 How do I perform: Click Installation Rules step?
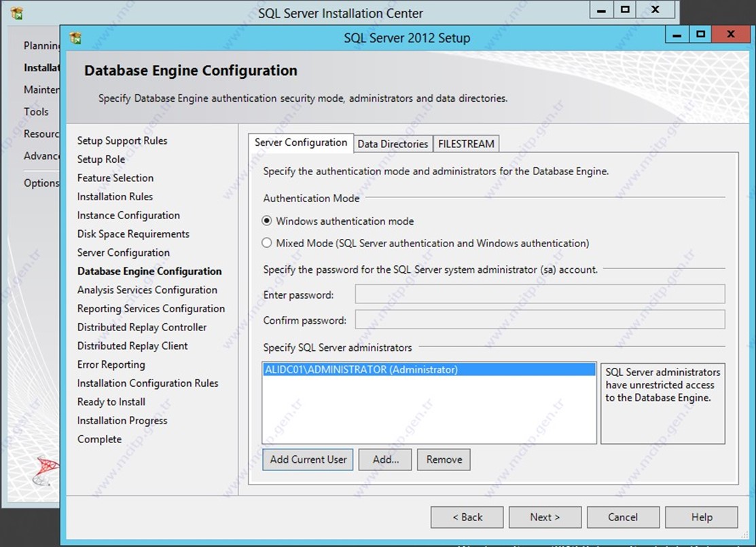115,197
